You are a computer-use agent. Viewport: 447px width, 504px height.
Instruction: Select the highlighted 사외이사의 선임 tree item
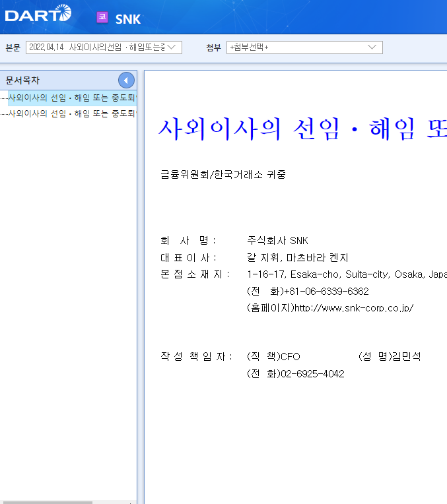[72, 98]
